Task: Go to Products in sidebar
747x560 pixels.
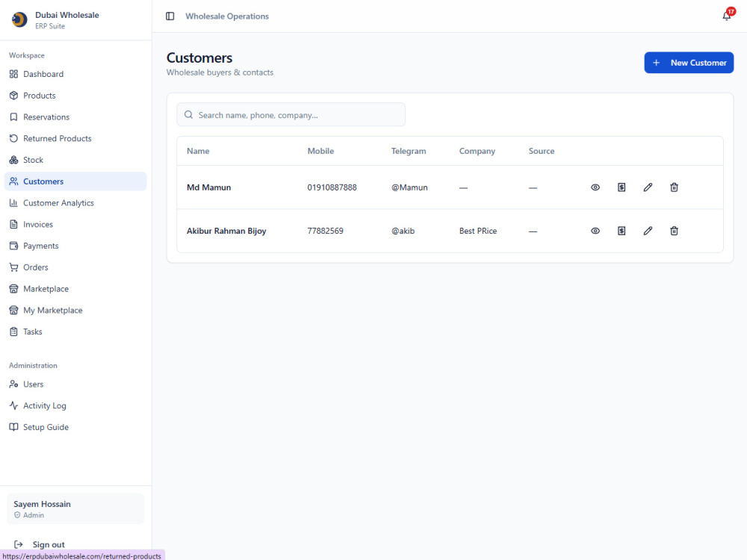Action: coord(75,96)
